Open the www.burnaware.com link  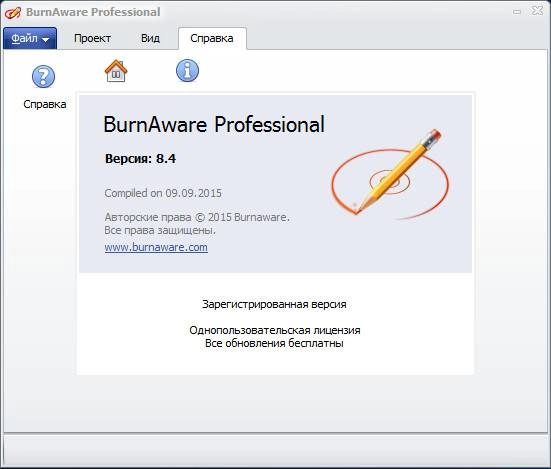(x=156, y=247)
